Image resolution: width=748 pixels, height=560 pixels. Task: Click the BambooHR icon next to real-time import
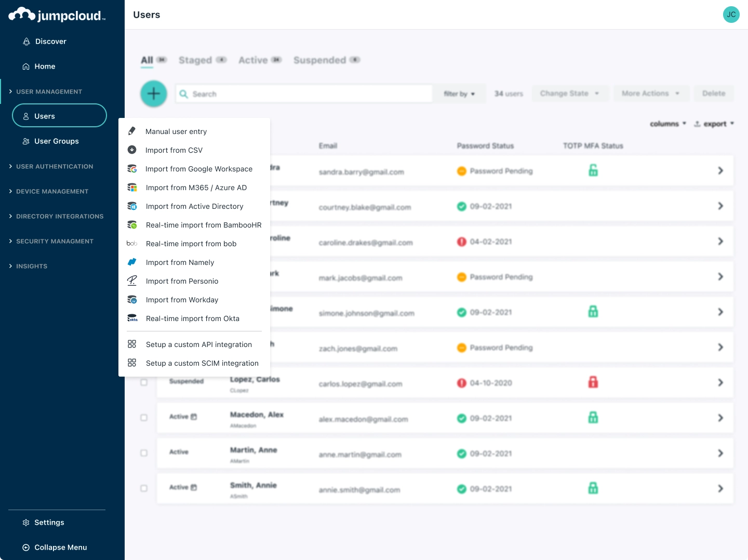pos(132,224)
